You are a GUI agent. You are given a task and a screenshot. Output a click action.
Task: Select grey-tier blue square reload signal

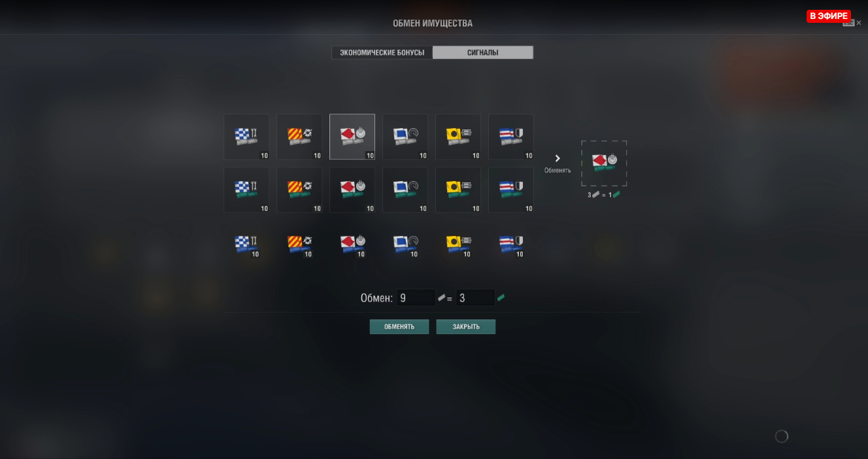pyautogui.click(x=405, y=137)
